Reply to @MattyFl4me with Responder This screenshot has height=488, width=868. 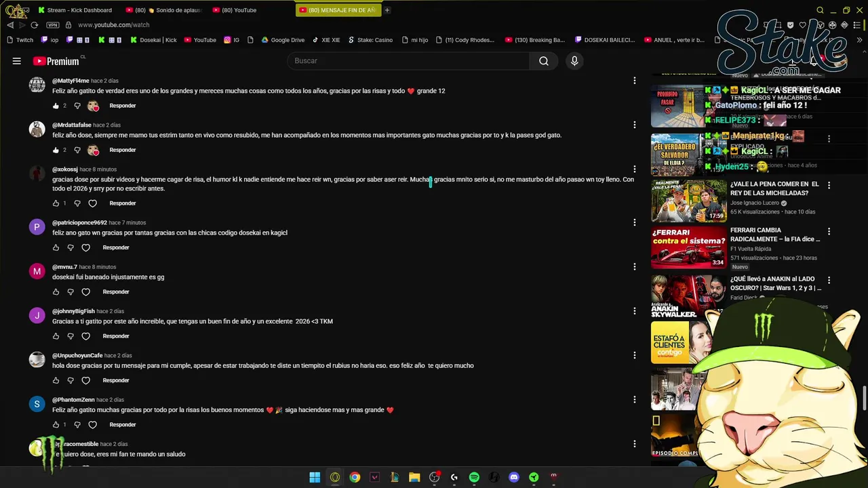pos(123,106)
